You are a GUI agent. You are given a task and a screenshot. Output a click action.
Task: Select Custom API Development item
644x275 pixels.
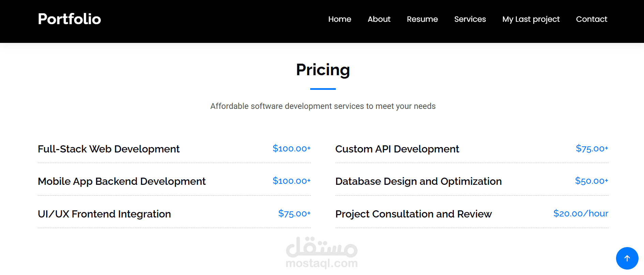397,149
